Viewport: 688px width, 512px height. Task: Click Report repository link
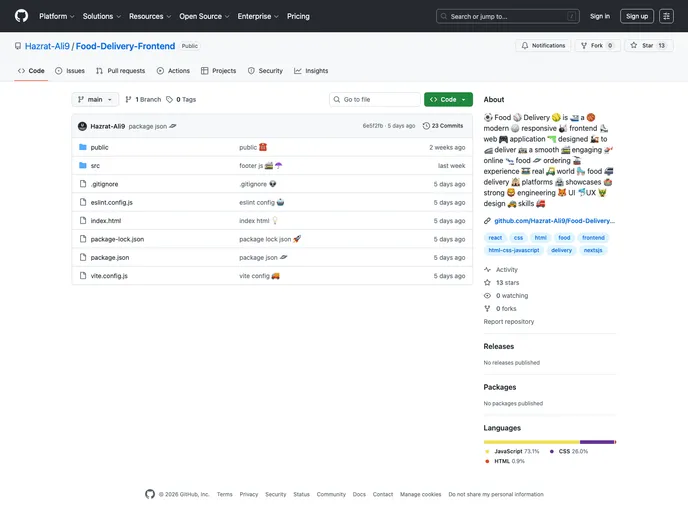[x=509, y=322]
